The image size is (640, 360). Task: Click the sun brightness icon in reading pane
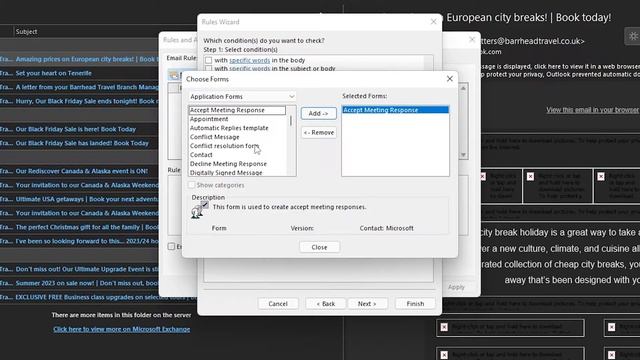pyautogui.click(x=633, y=36)
